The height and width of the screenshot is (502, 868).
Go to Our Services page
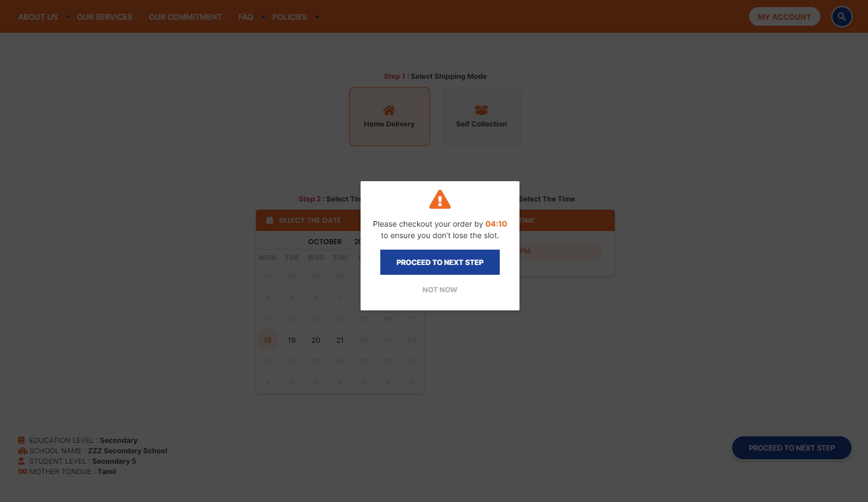(105, 17)
